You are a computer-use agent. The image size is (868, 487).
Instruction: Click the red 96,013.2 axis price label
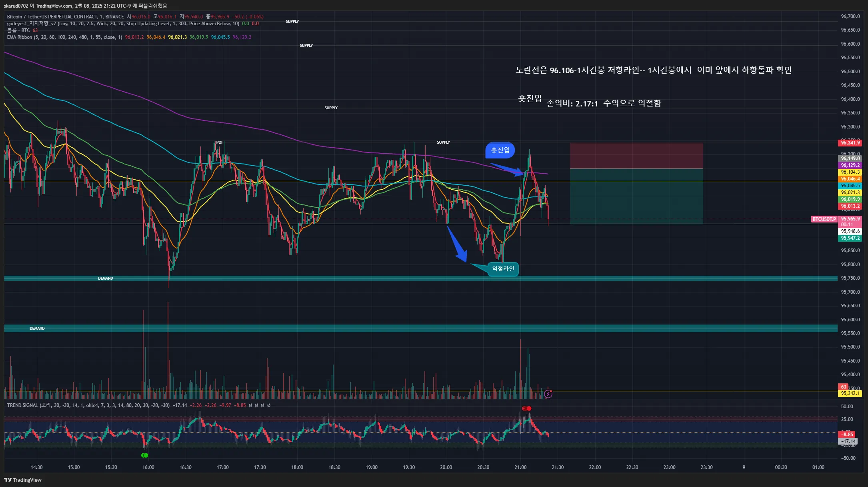[850, 206]
